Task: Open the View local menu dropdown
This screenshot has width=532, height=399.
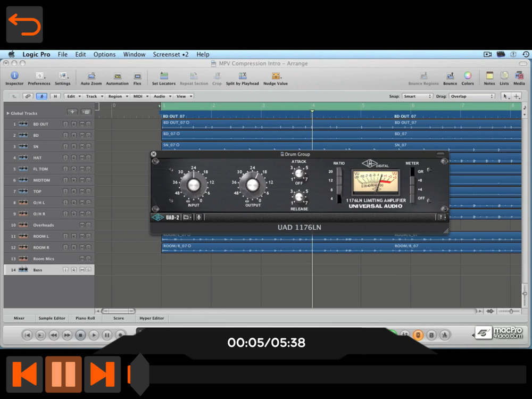Action: pos(184,96)
